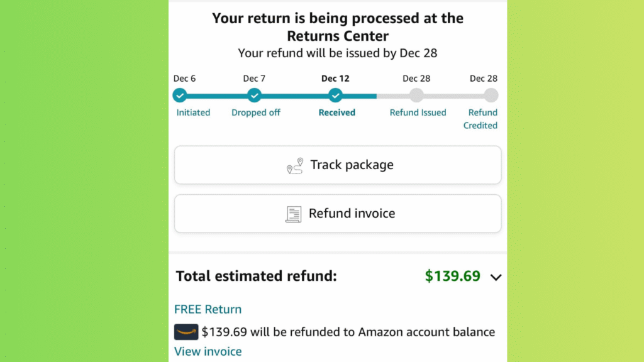
Task: Click the Refund Credited step label
Action: pos(481,119)
